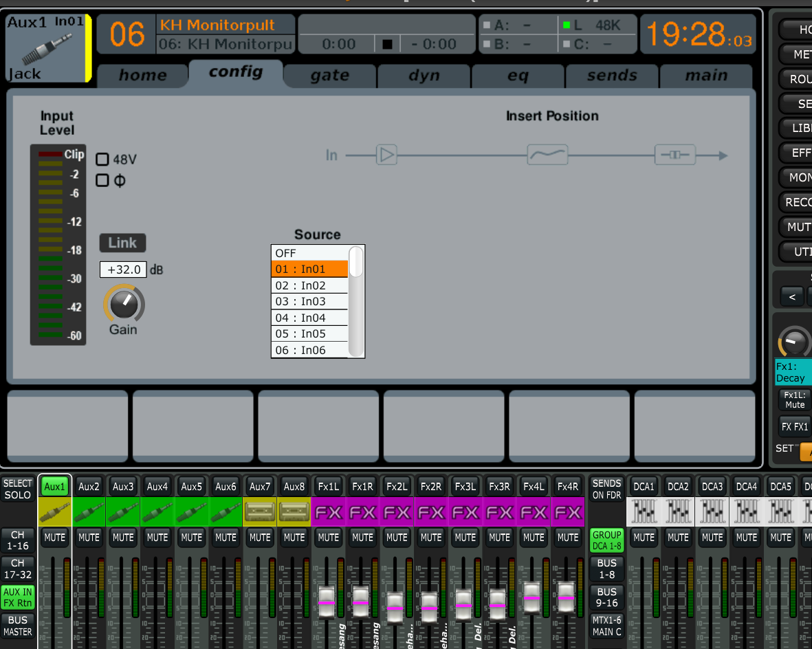Show the CH 17-32 fader layer
The width and height of the screenshot is (812, 649).
pyautogui.click(x=18, y=569)
